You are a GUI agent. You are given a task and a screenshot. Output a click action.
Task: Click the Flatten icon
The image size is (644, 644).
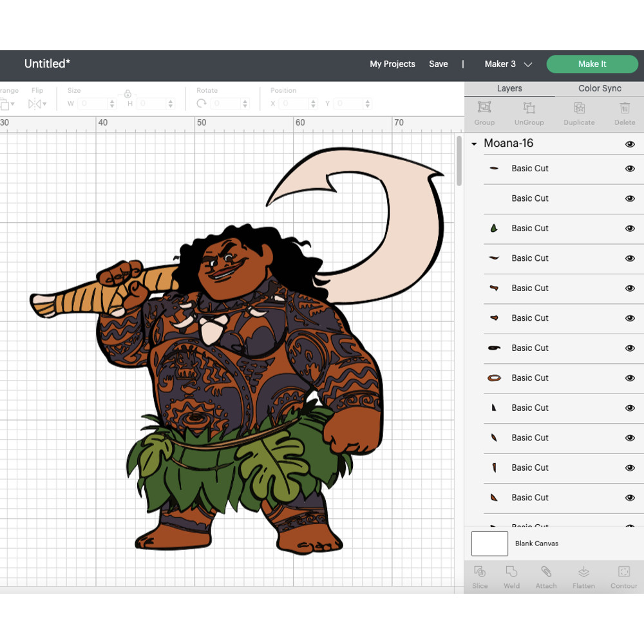(x=583, y=576)
